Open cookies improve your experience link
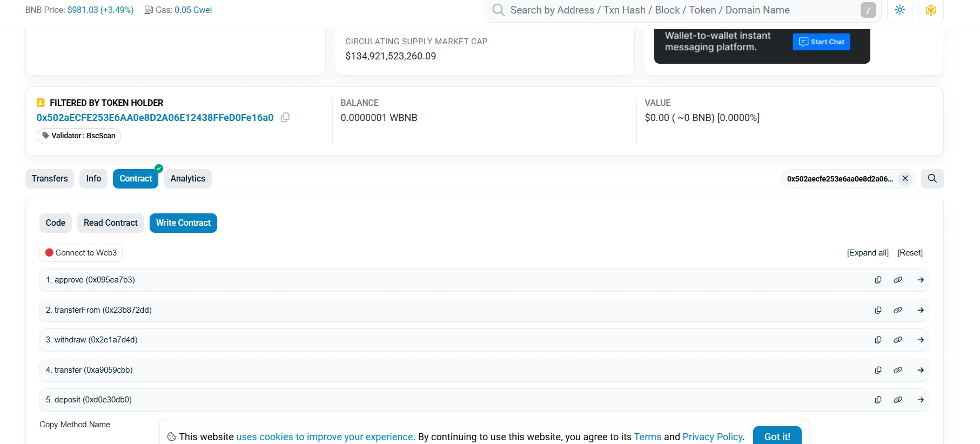This screenshot has width=980, height=444. pyautogui.click(x=324, y=436)
